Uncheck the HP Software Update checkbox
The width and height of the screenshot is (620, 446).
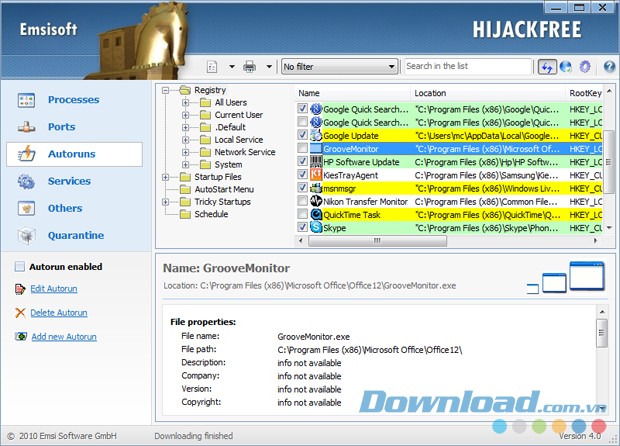[x=302, y=161]
